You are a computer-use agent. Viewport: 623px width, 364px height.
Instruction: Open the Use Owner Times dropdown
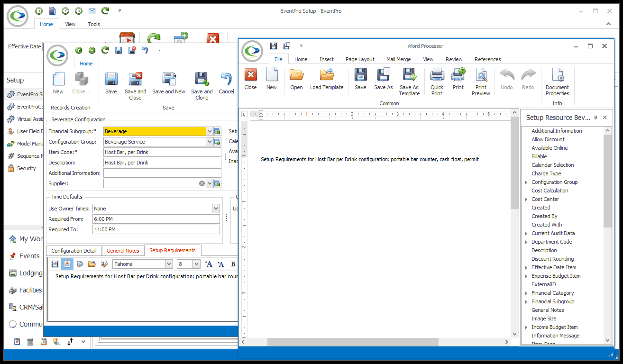pos(216,209)
